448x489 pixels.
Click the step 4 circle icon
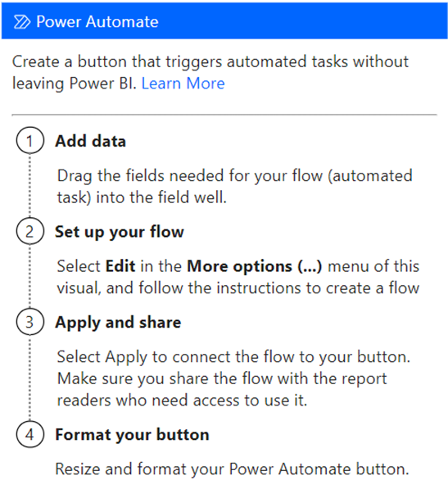click(x=30, y=434)
